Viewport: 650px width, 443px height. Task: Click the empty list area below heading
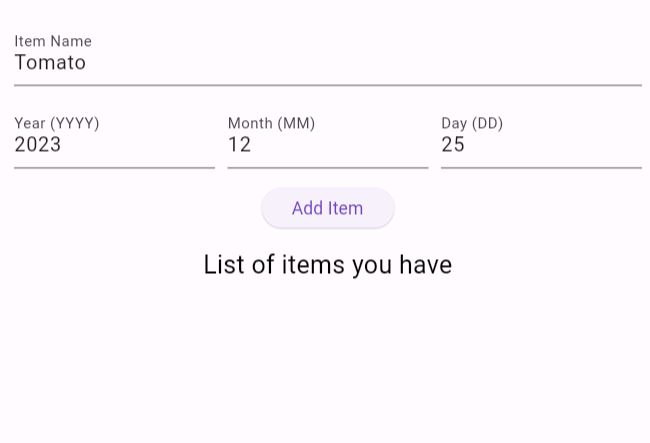327,360
